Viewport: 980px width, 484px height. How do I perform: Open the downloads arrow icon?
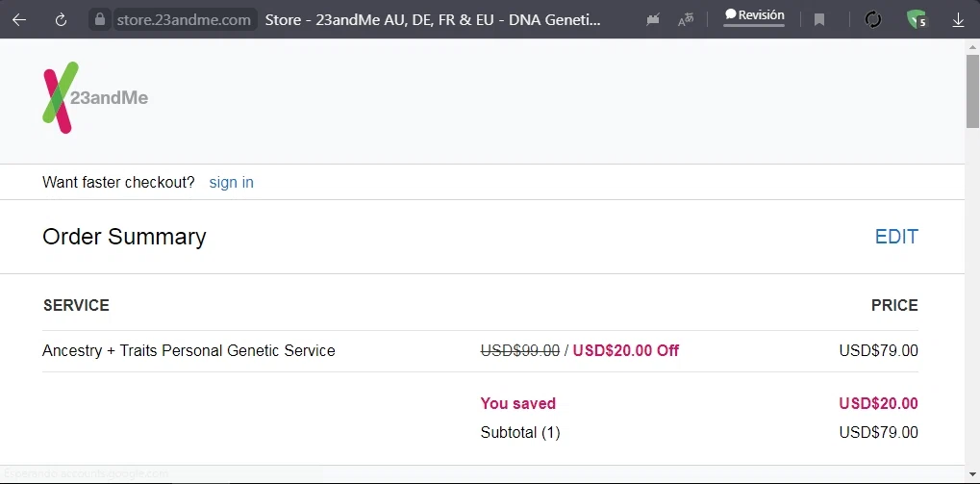coord(958,19)
